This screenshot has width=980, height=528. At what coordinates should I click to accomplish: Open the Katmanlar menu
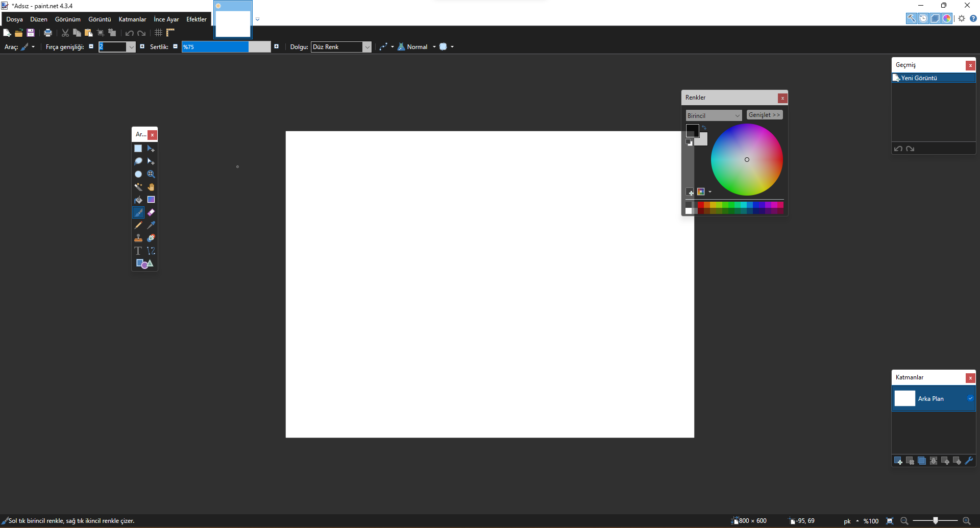pyautogui.click(x=132, y=19)
